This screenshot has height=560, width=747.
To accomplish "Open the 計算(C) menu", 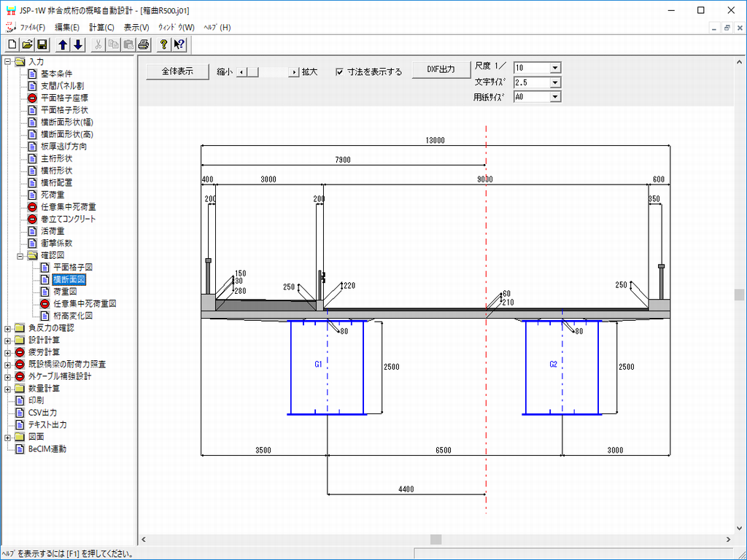I will tap(101, 28).
